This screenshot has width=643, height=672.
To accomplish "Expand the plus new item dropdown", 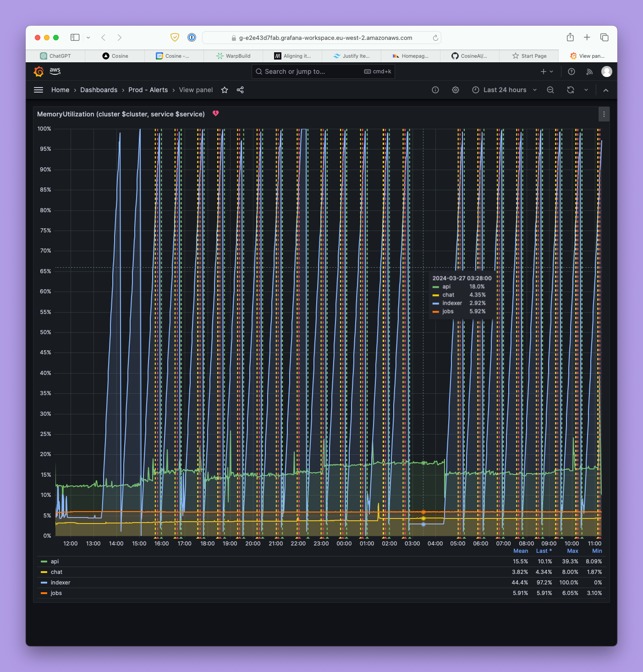I will coord(547,72).
